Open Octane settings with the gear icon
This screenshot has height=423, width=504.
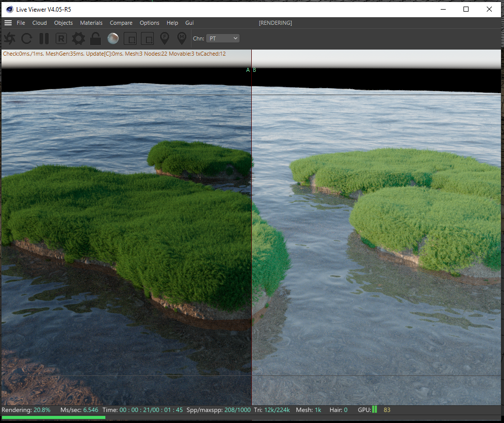79,38
